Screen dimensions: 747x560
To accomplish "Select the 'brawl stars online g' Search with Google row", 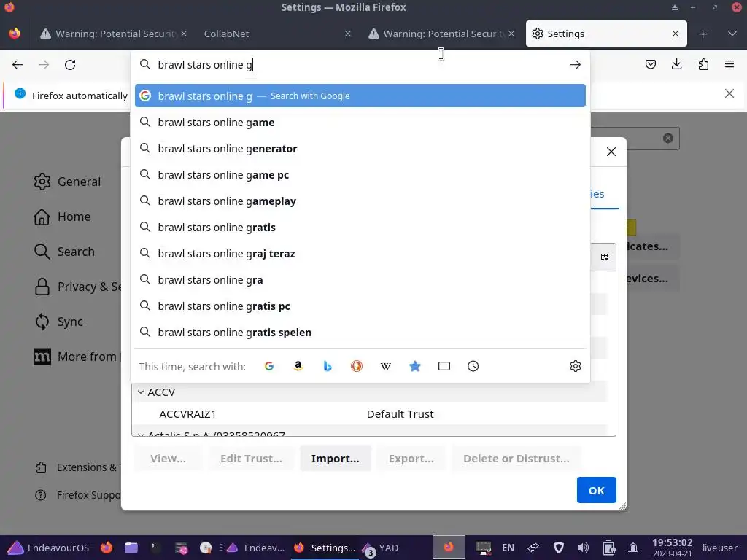I will pyautogui.click(x=360, y=96).
